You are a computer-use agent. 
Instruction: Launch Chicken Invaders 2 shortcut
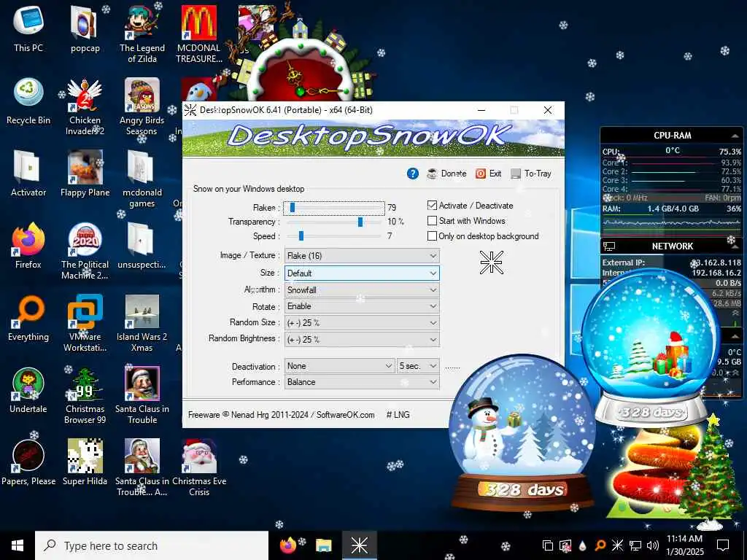(x=85, y=106)
